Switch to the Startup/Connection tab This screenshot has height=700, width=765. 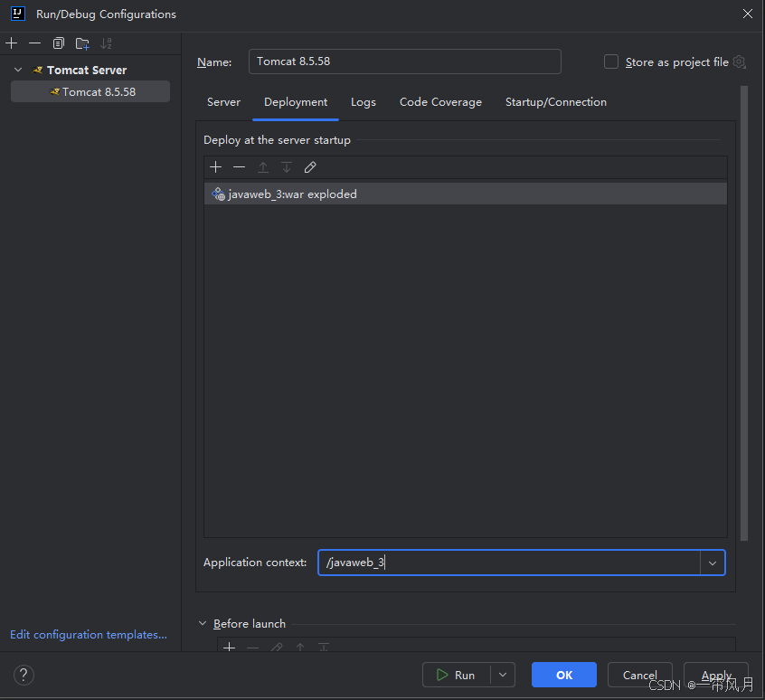tap(556, 102)
